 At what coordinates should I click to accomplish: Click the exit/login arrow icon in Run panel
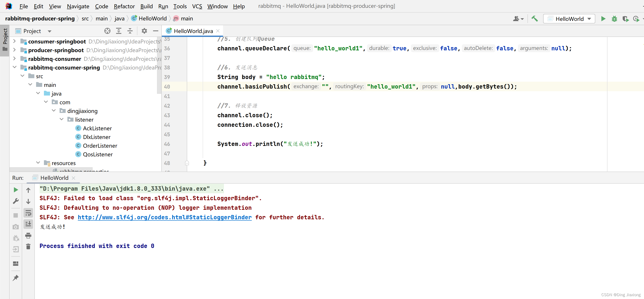pos(15,249)
